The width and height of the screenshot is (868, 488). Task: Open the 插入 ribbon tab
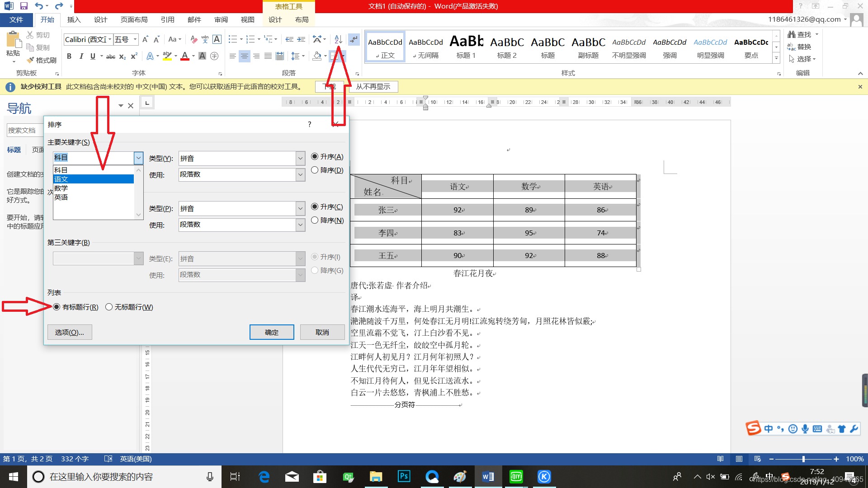click(74, 20)
